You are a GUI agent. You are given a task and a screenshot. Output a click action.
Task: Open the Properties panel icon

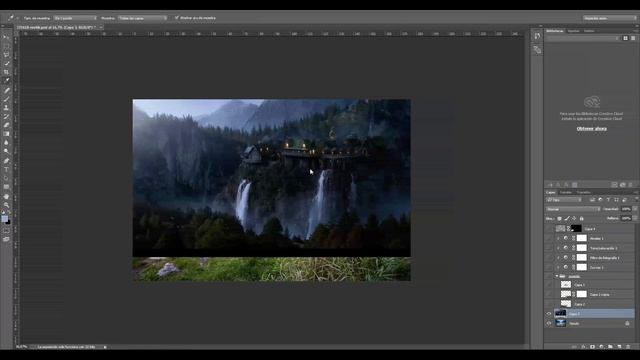(537, 49)
